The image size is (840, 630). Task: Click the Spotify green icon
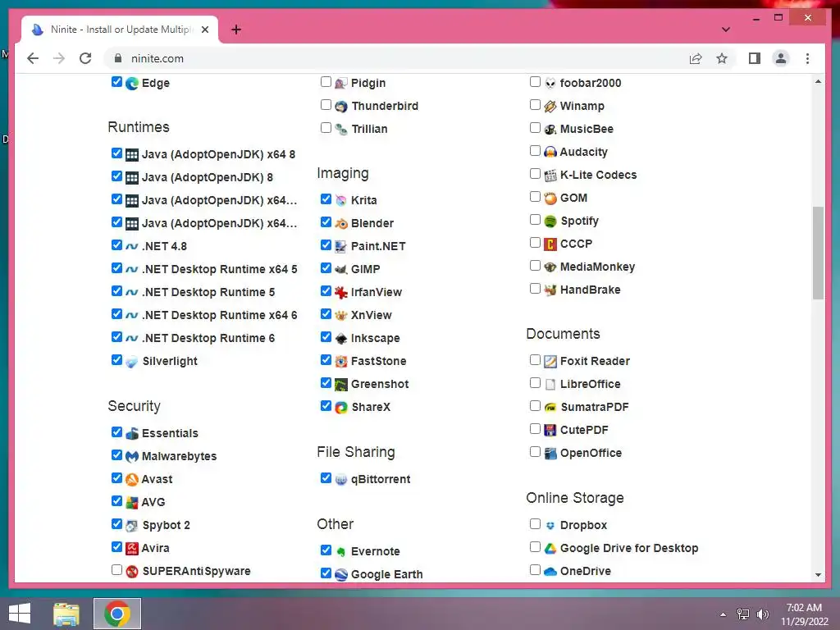click(550, 221)
